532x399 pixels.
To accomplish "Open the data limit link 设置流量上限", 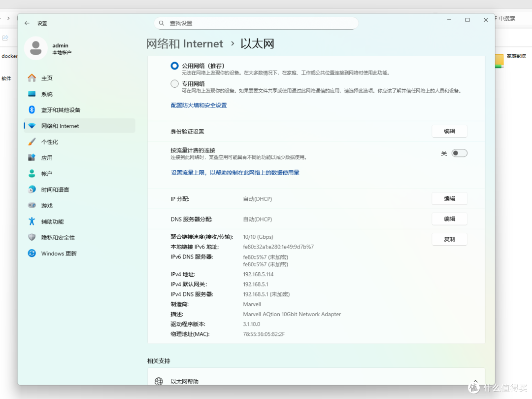I will (235, 173).
